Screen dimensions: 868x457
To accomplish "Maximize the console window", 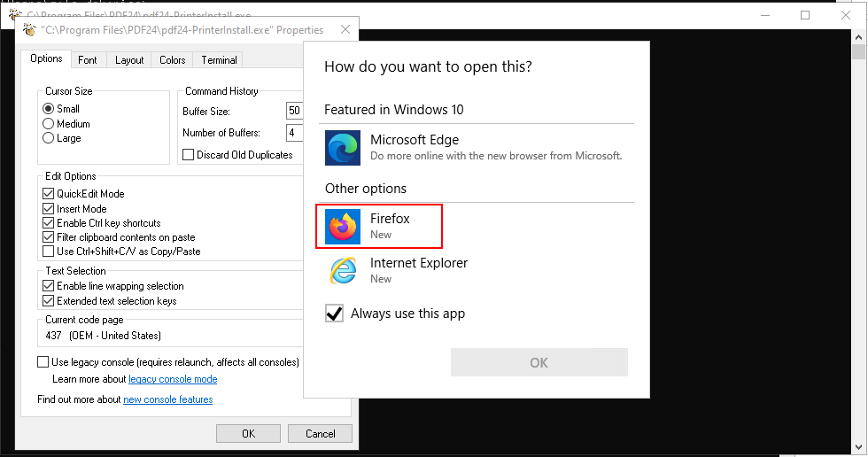I will [x=805, y=15].
